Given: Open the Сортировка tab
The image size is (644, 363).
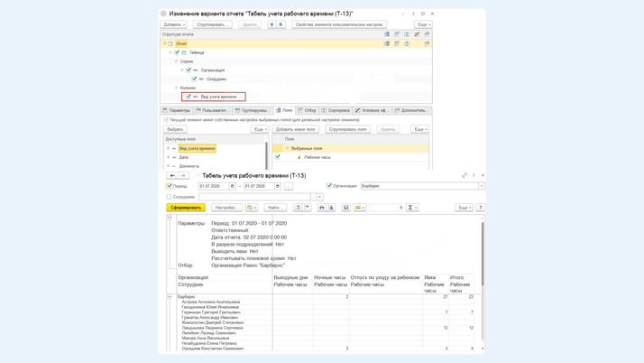Looking at the screenshot, I should 336,110.
